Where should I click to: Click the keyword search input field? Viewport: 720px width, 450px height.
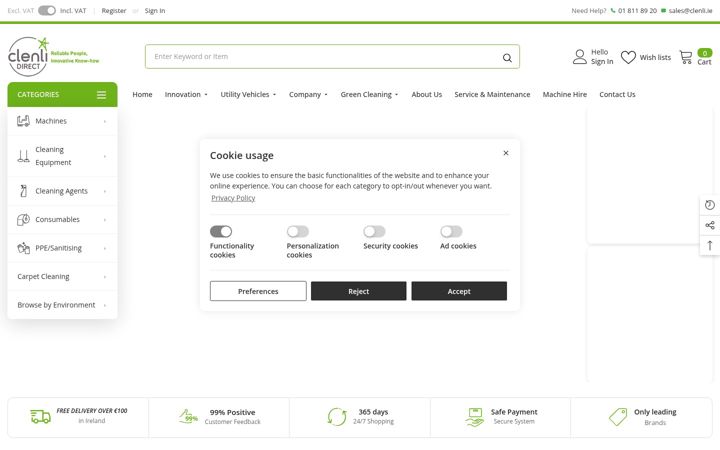332,57
